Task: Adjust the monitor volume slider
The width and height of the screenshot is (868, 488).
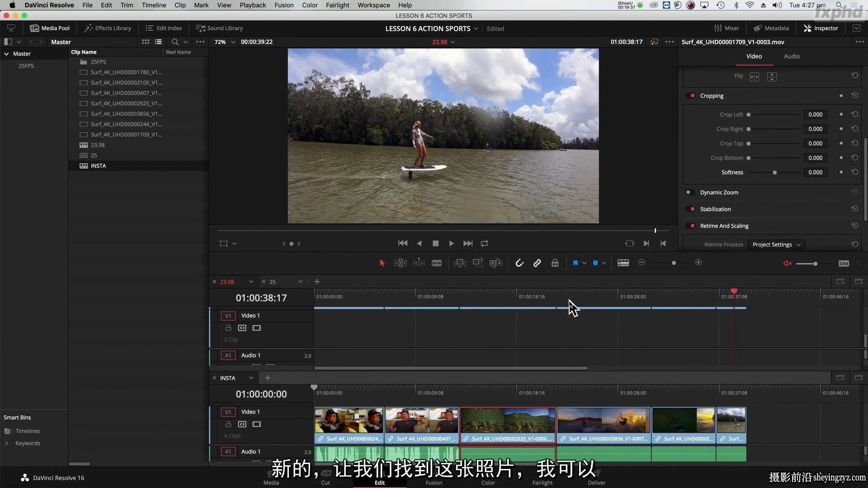Action: coord(815,263)
